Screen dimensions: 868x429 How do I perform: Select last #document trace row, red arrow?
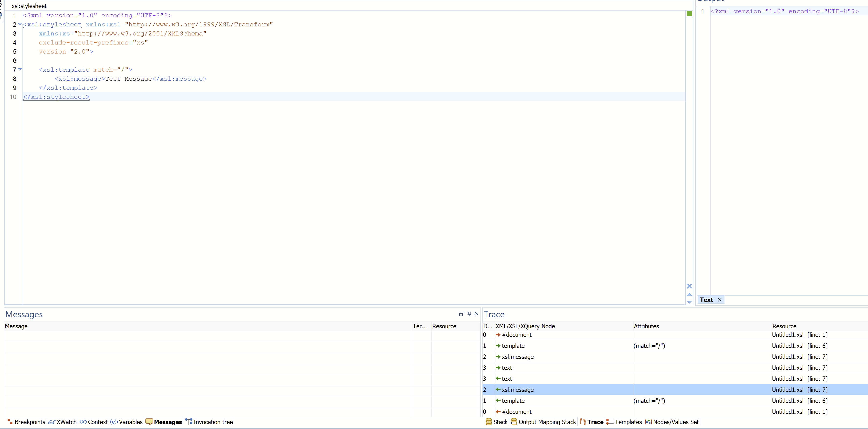point(675,412)
